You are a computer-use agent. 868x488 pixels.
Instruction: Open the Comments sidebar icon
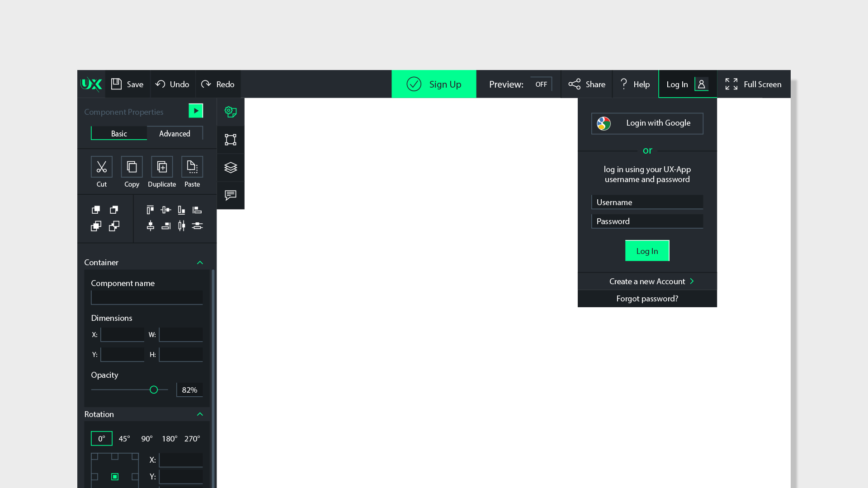coord(231,195)
